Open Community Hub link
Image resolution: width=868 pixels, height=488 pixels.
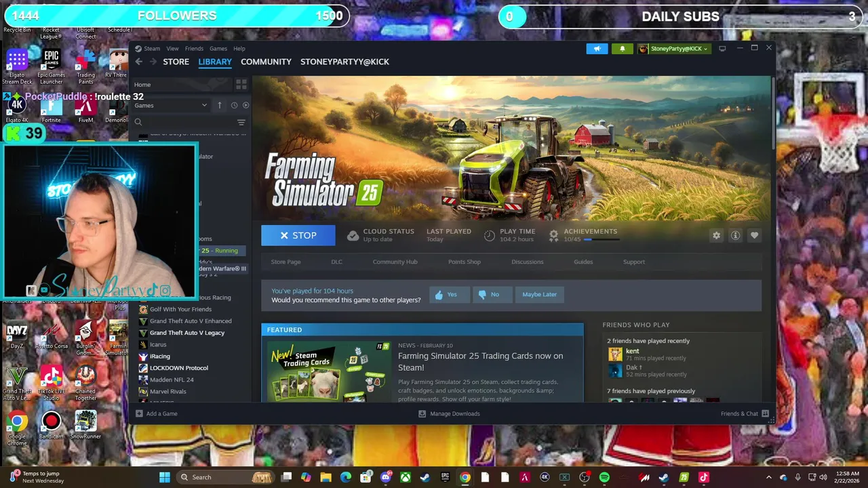click(x=395, y=262)
